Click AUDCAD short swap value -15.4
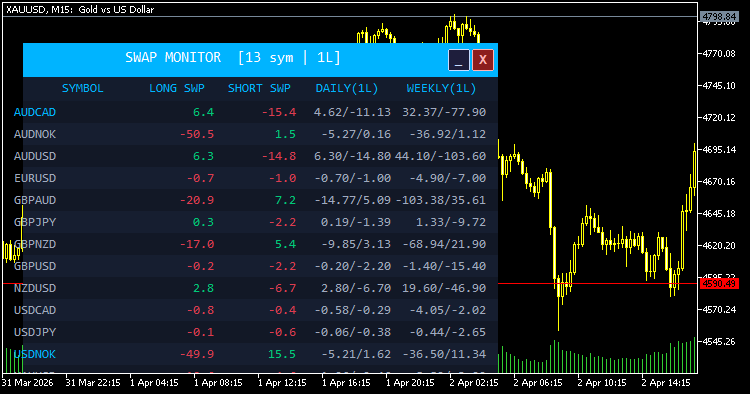Viewport: 750px width, 394px height. pyautogui.click(x=279, y=112)
